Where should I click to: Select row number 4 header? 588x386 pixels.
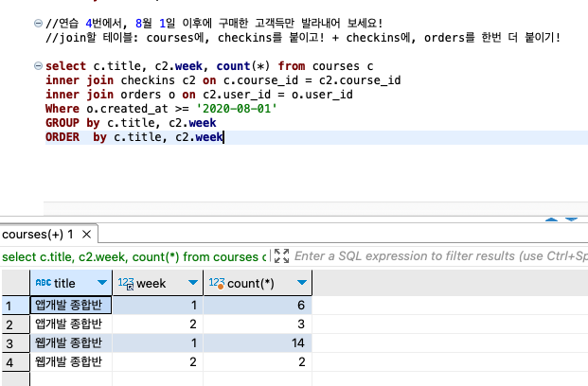15,362
